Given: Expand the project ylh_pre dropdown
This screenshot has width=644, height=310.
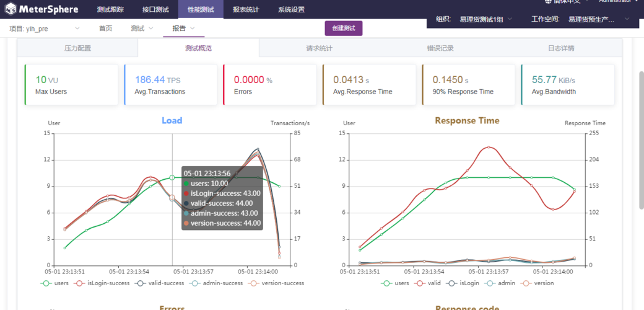Looking at the screenshot, I should (45, 29).
